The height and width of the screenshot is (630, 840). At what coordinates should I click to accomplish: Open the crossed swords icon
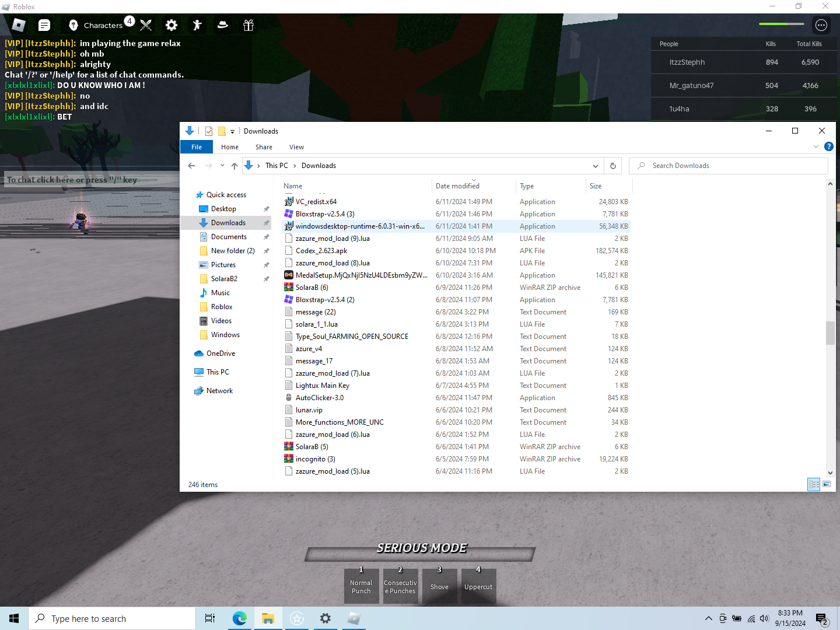click(146, 25)
